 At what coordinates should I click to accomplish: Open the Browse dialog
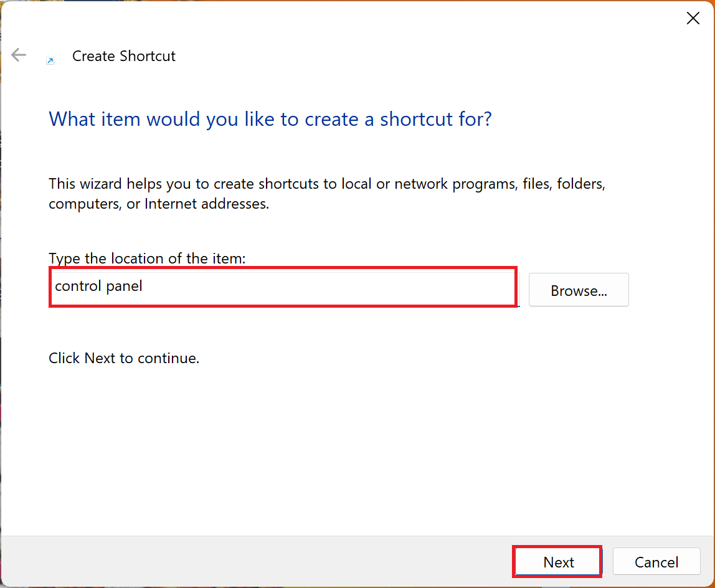578,290
